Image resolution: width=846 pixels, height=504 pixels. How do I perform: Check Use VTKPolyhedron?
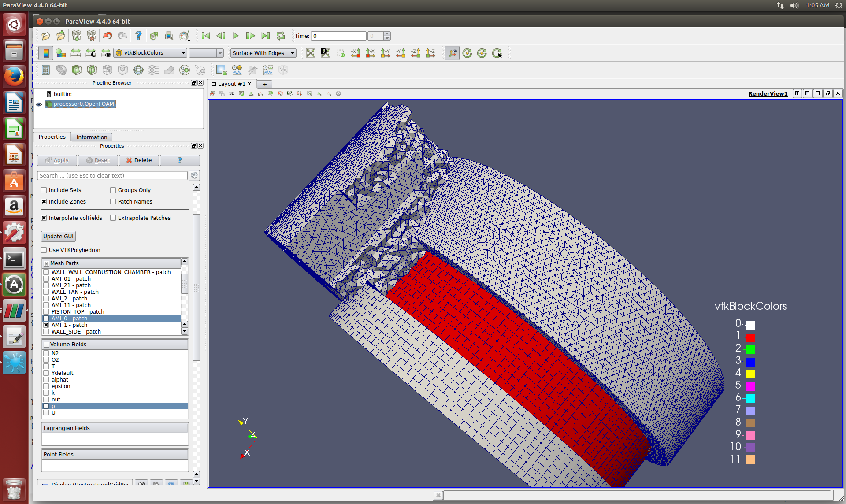[44, 250]
